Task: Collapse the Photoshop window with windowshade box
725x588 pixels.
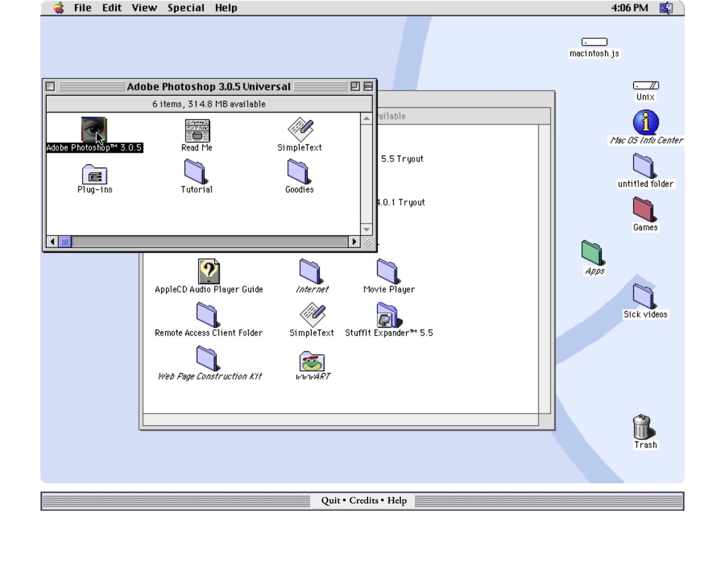Action: point(369,87)
